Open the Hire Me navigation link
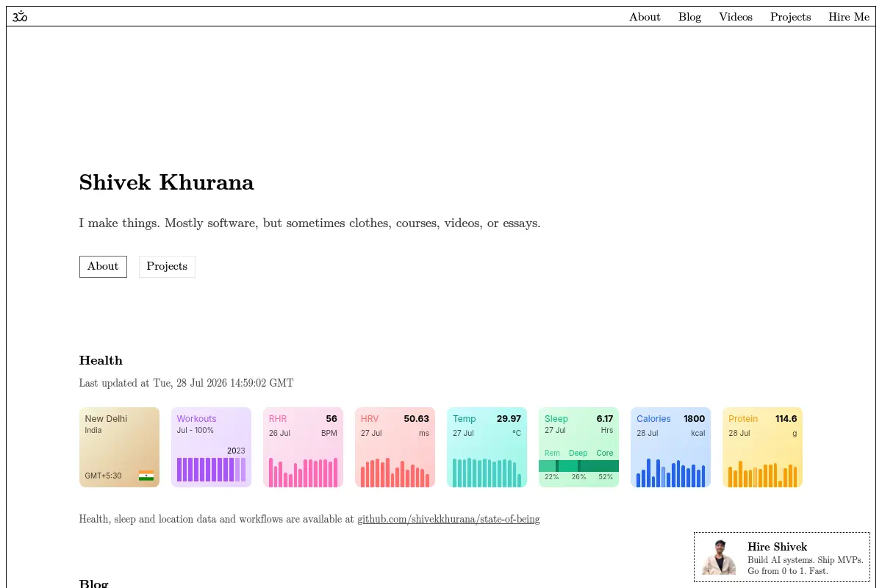Viewport: 882px width, 588px height. click(849, 17)
